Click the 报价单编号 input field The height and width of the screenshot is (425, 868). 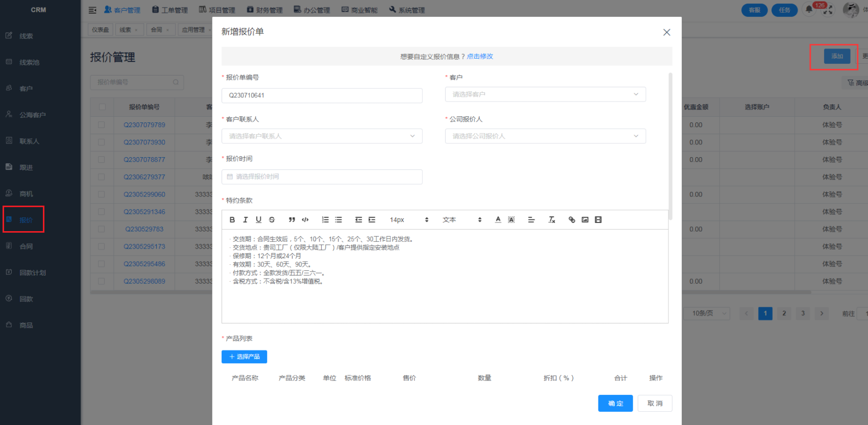pos(322,95)
